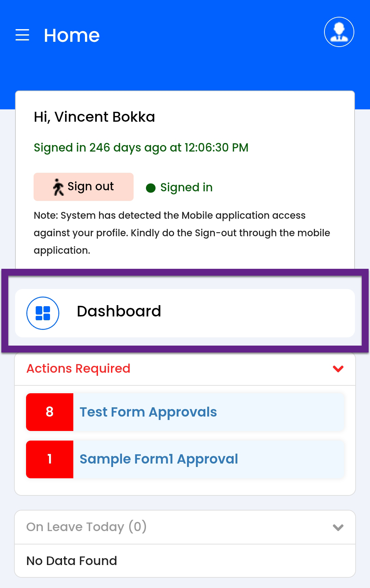Collapse the Actions Required section chevron
The width and height of the screenshot is (370, 588).
tap(338, 369)
